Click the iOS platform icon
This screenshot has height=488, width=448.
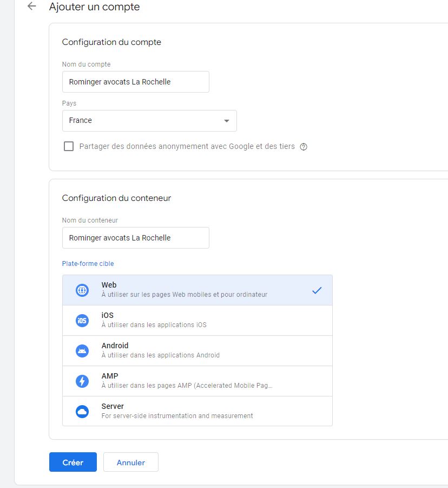click(82, 321)
